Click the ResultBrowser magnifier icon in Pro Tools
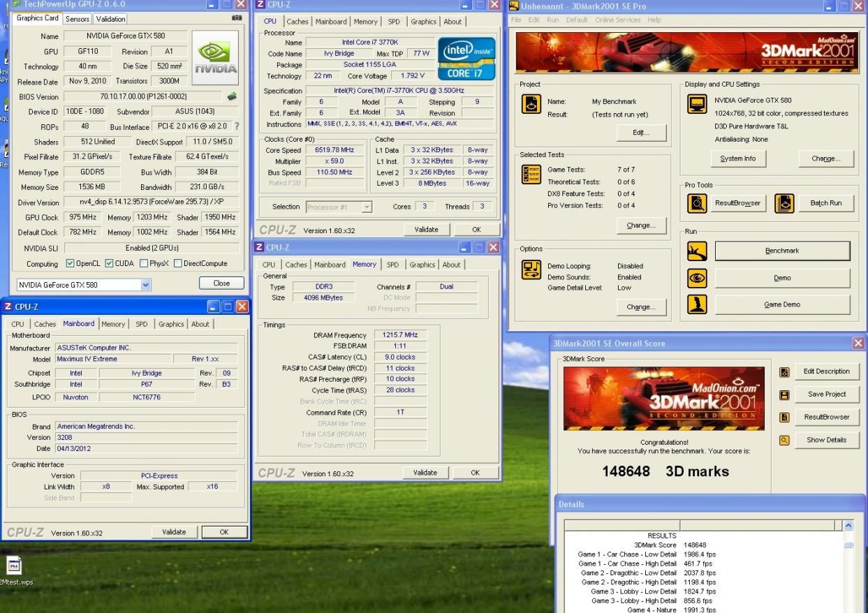Image resolution: width=868 pixels, height=613 pixels. (x=697, y=203)
